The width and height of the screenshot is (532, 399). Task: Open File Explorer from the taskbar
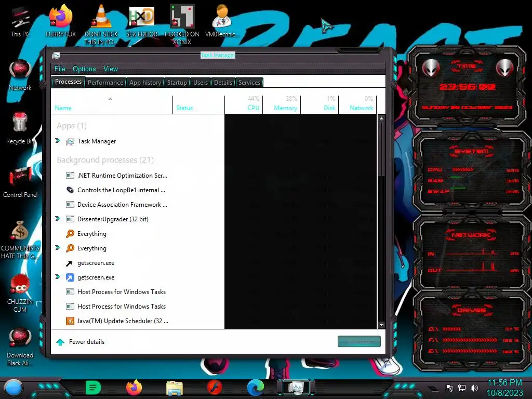coord(175,388)
